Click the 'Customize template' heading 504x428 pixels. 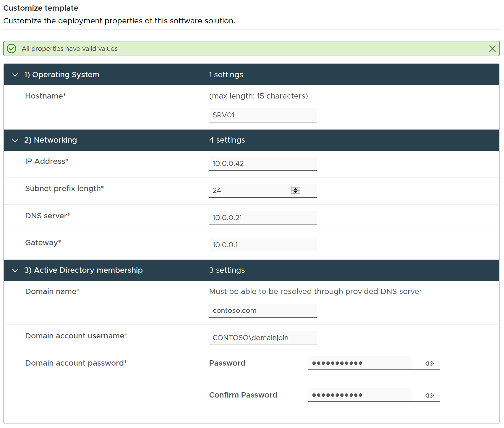41,8
